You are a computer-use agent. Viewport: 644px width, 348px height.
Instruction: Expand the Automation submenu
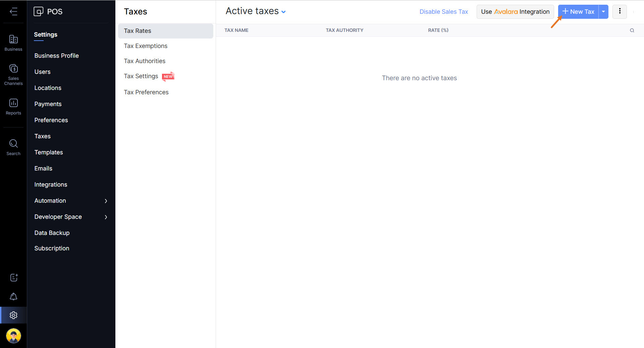[106, 201]
